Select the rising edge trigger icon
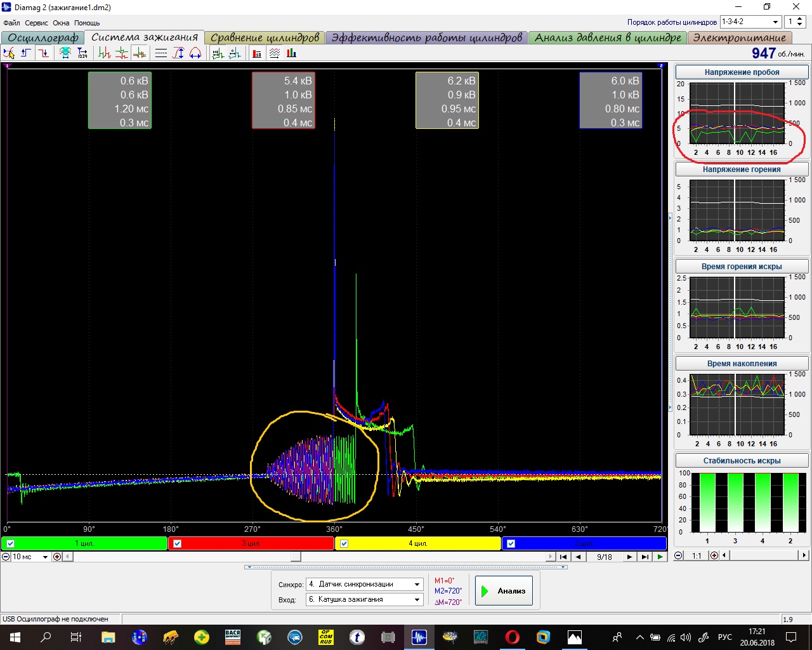Viewport: 812px width, 650px height. tap(26, 53)
